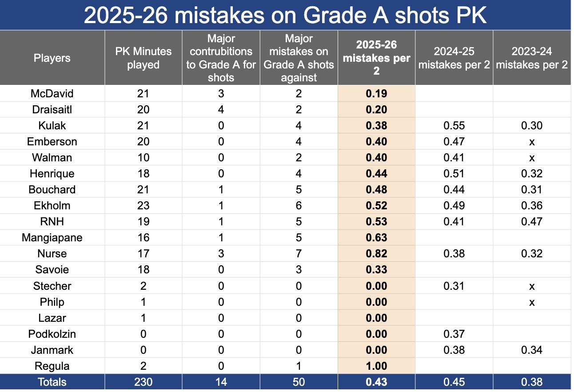Click the total PK minutes 230
The height and width of the screenshot is (392, 574).
143,382
